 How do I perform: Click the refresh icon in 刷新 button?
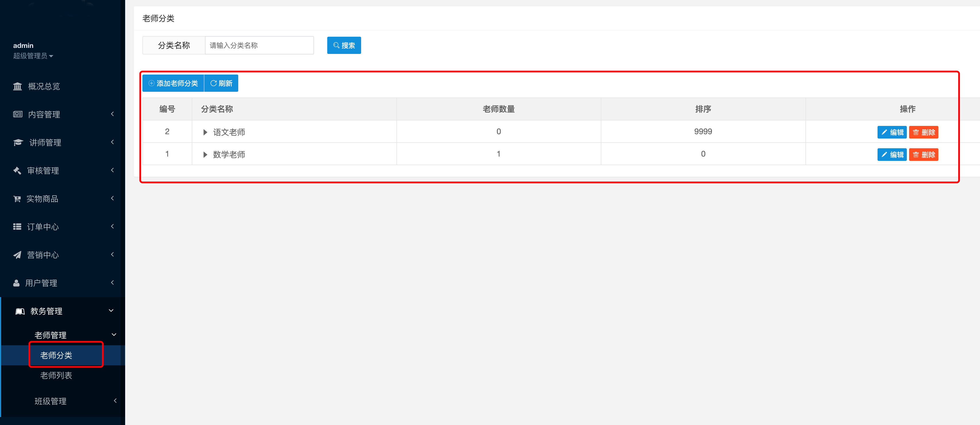[213, 83]
